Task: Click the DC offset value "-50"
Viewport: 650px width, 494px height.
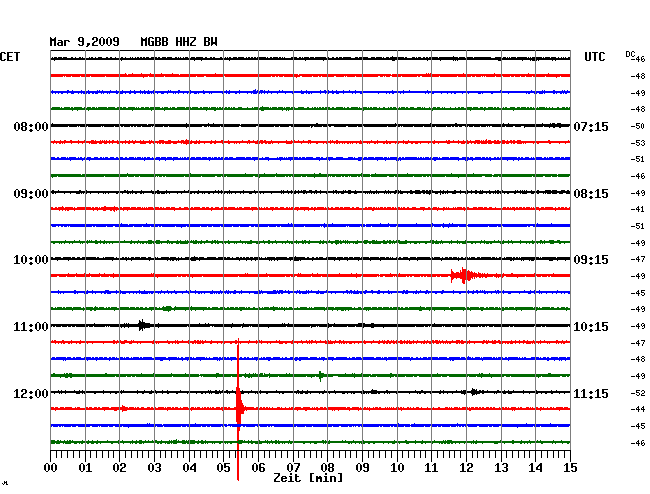Action: tap(638, 126)
